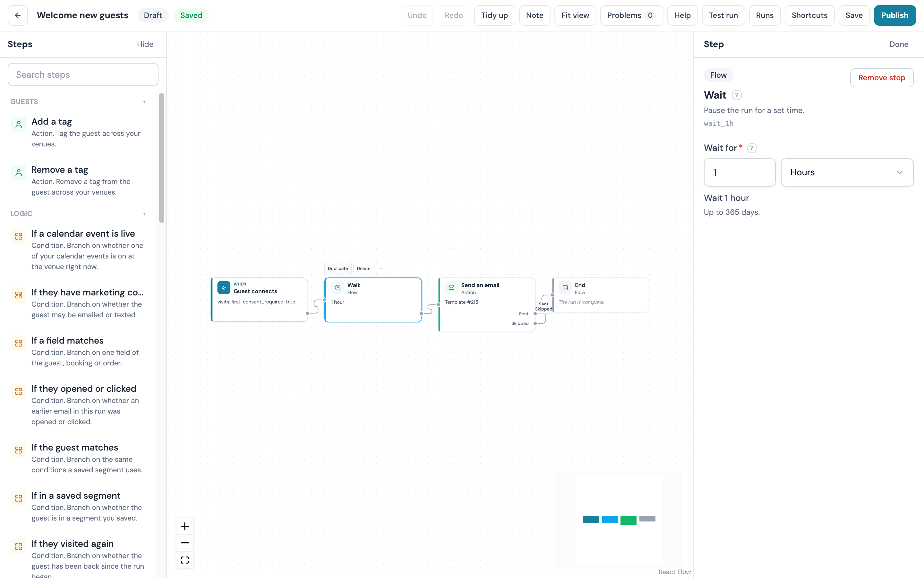The height and width of the screenshot is (578, 924).
Task: Add a Note to the canvas
Action: [x=534, y=15]
